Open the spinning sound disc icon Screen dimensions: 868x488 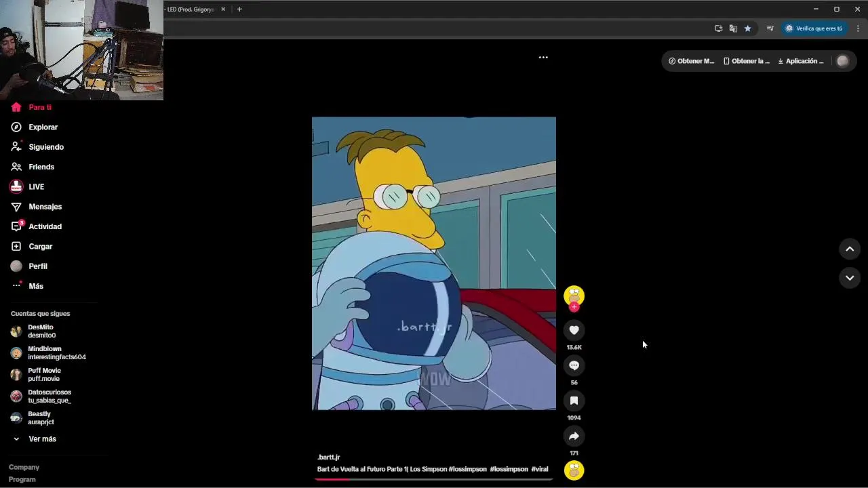pos(574,470)
